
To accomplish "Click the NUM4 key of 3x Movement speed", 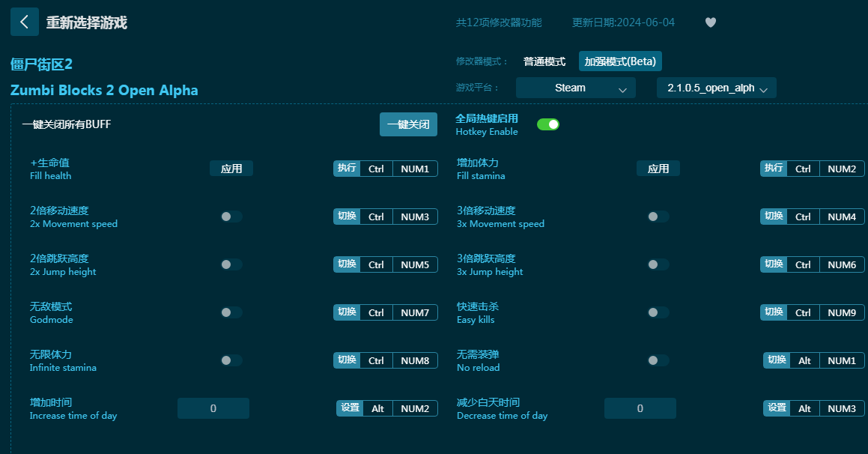I will point(842,217).
